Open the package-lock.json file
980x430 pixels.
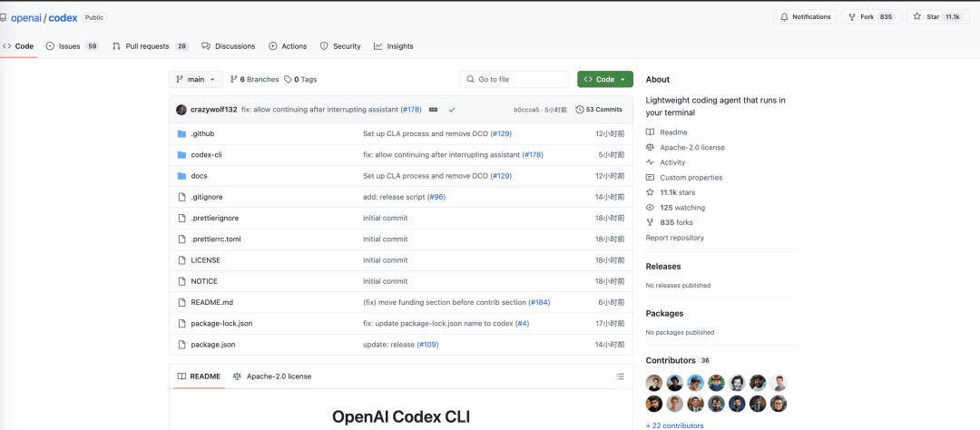221,324
